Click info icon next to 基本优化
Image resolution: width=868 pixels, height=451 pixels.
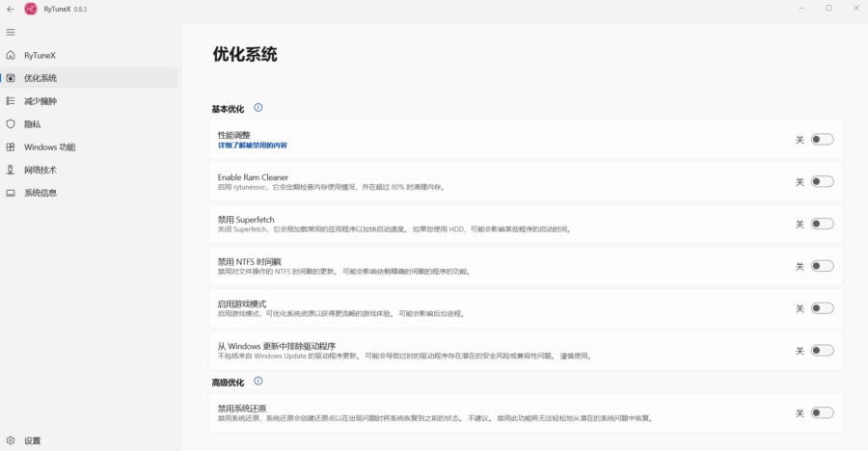[x=258, y=107]
